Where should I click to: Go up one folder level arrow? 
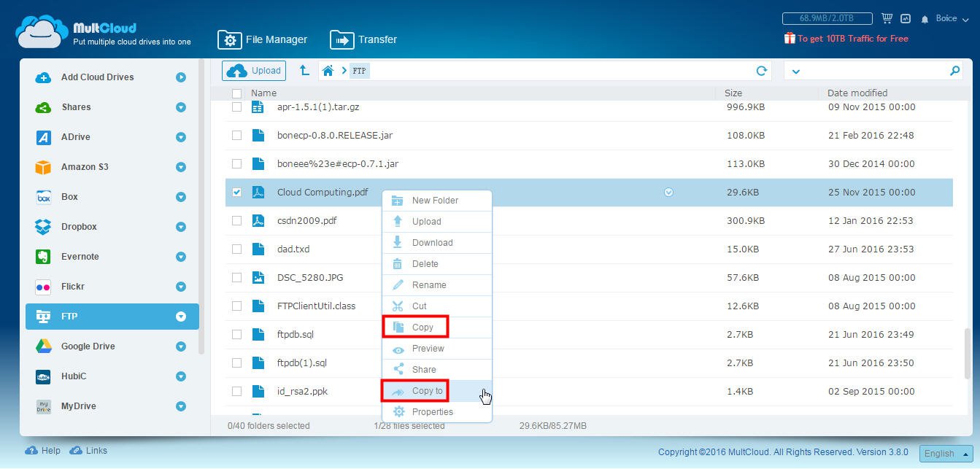[x=304, y=71]
